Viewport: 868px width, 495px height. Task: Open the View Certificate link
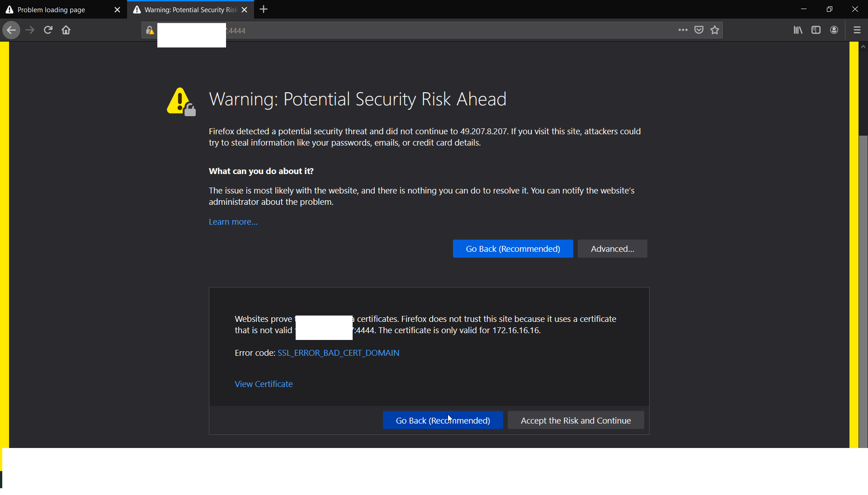pyautogui.click(x=264, y=384)
